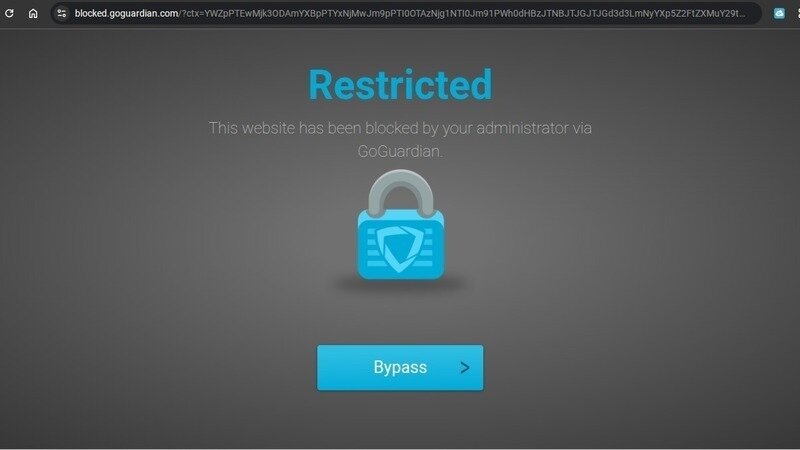
Task: Click the truncated end of the URL
Action: coord(735,13)
